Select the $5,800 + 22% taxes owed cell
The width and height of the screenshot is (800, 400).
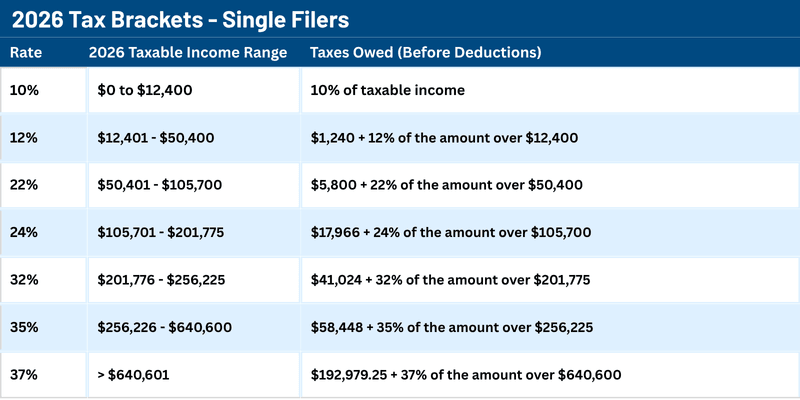[x=447, y=185]
